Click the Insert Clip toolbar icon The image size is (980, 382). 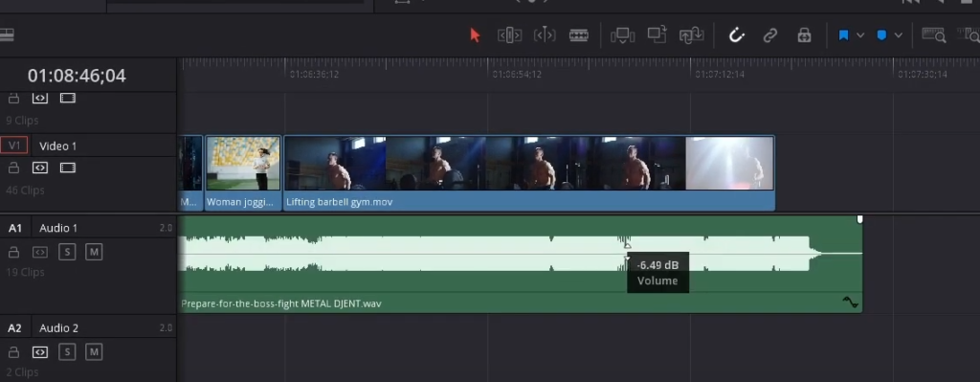622,35
